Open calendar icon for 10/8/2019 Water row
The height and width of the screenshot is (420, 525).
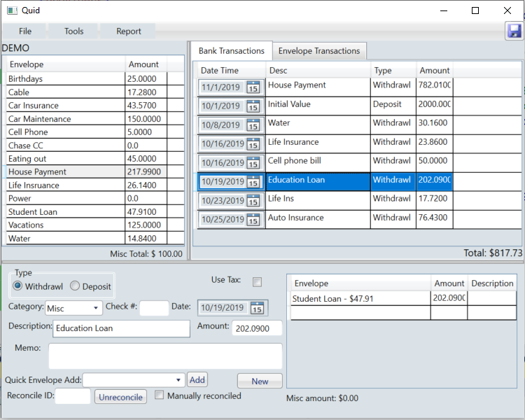point(253,125)
